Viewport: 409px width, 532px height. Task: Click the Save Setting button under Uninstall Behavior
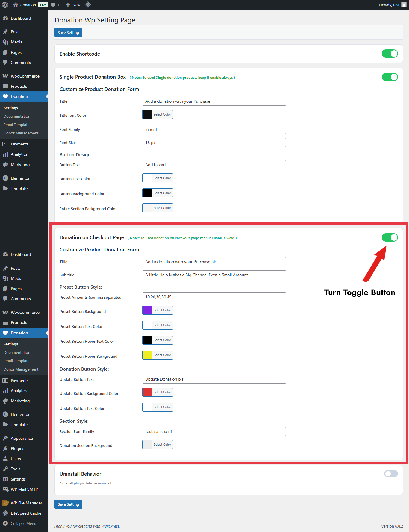tap(68, 504)
